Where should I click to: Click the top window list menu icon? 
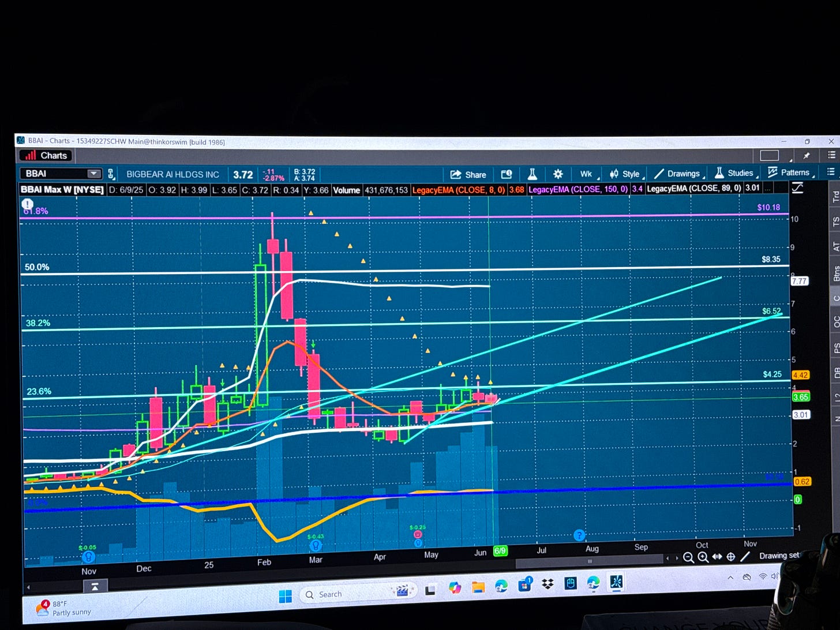[x=831, y=155]
